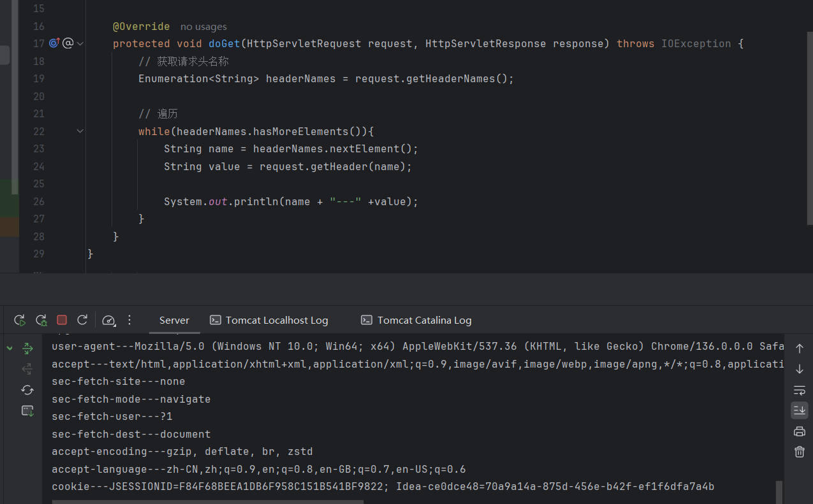Open the profiler icon in the run toolbar
This screenshot has height=504, width=813.
108,320
